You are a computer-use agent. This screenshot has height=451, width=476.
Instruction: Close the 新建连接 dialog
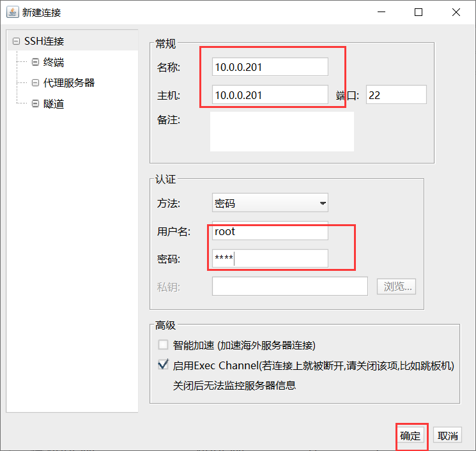coord(456,12)
